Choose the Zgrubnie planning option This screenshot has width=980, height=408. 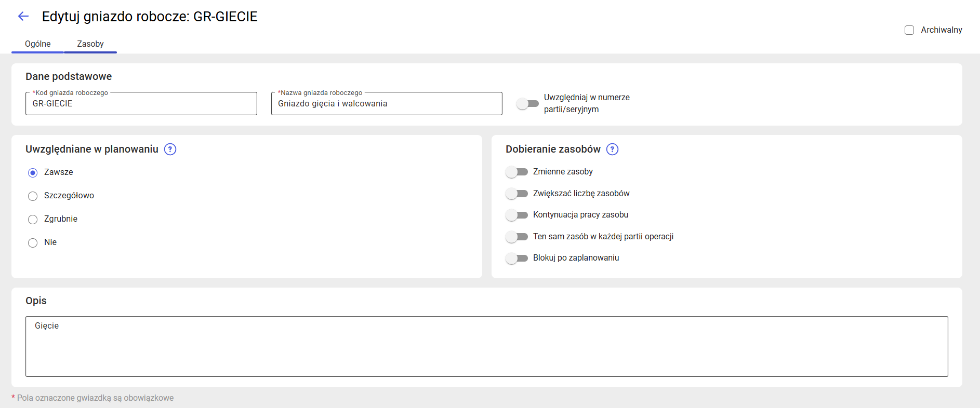pyautogui.click(x=33, y=219)
